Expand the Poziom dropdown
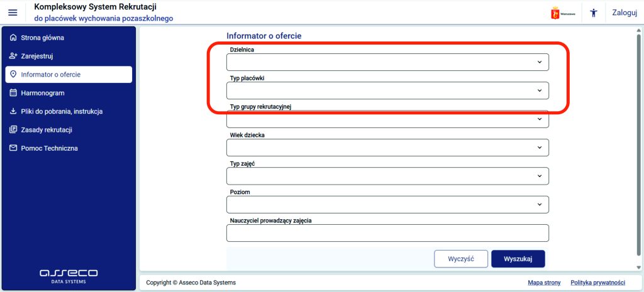 387,204
